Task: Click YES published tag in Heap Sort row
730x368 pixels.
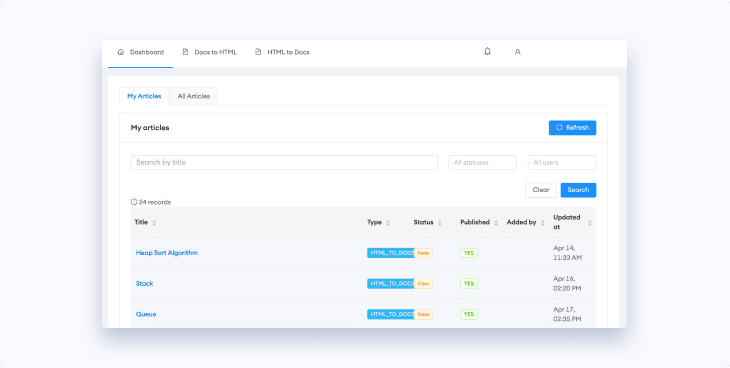Action: (469, 253)
